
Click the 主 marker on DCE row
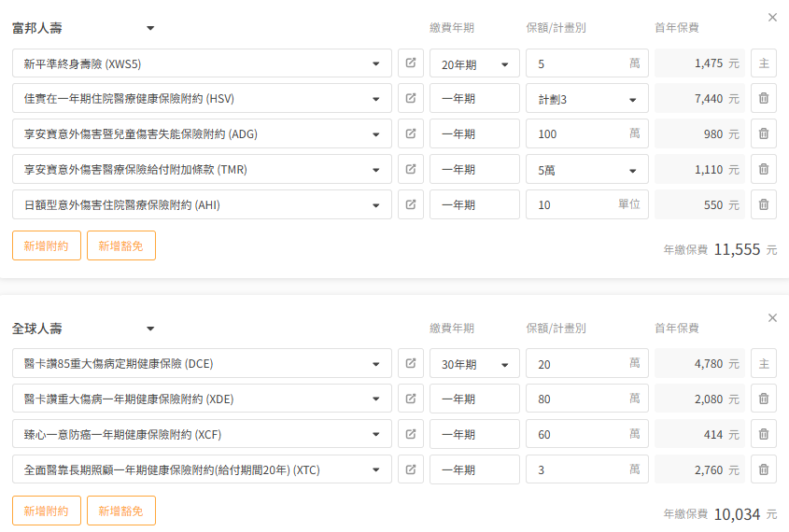[764, 364]
